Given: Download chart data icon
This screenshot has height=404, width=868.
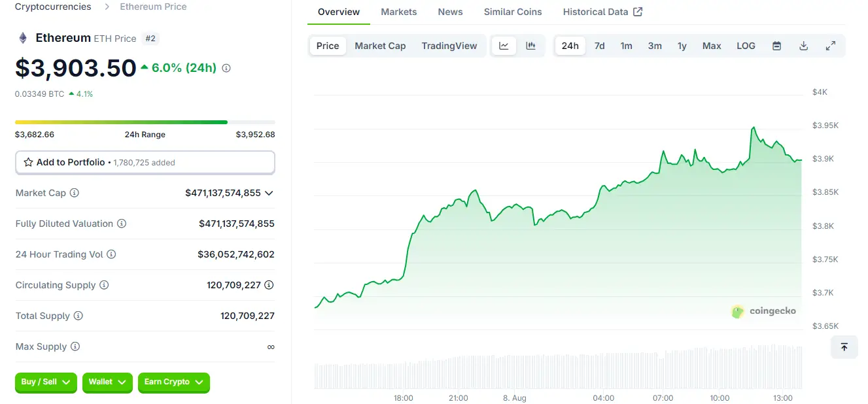Looking at the screenshot, I should (804, 46).
